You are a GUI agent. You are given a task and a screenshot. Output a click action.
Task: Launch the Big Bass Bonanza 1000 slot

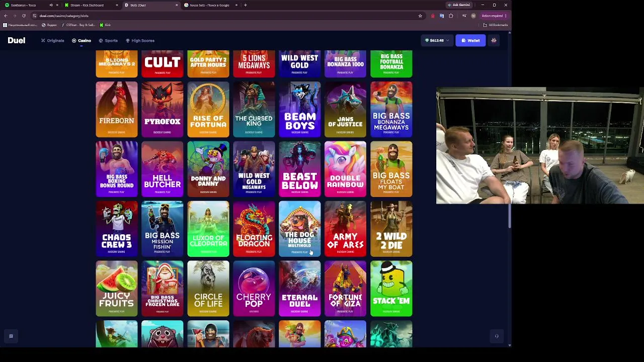point(346,64)
